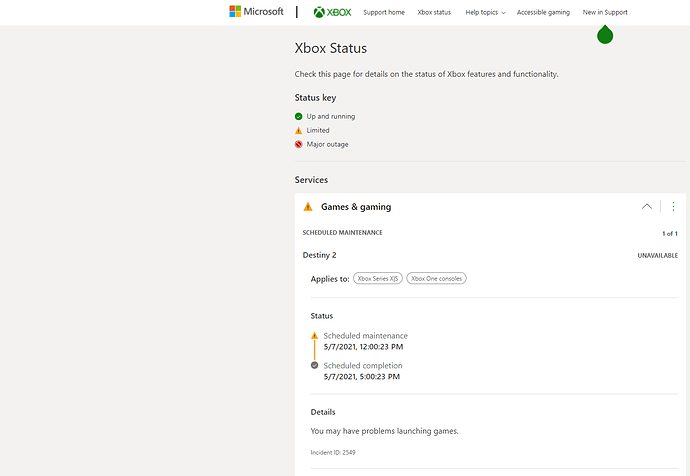Click green marker below New in Support
690x476 pixels.
[x=605, y=35]
